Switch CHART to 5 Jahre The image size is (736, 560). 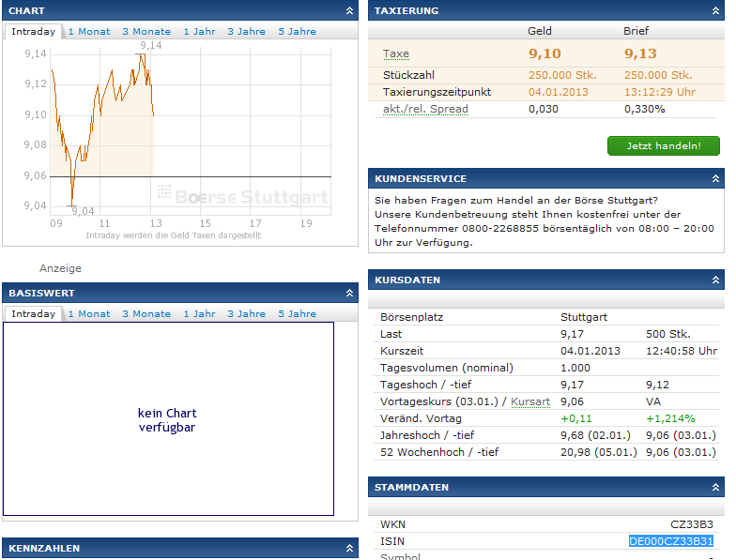point(297,32)
